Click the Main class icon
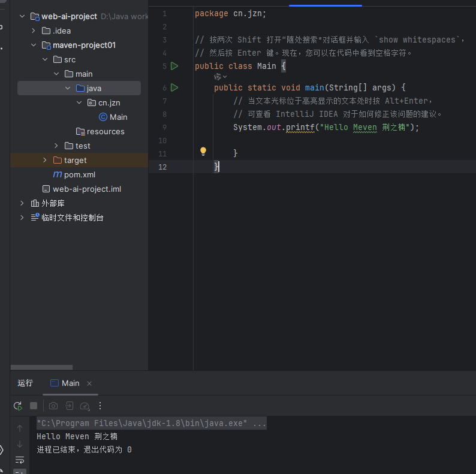The height and width of the screenshot is (474, 476). tap(103, 117)
